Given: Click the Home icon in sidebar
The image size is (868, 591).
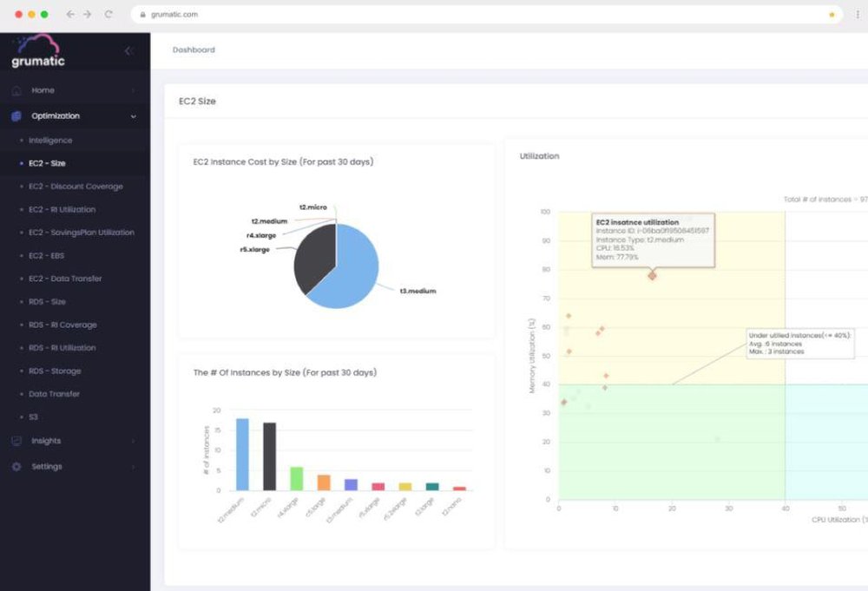Looking at the screenshot, I should pyautogui.click(x=16, y=90).
